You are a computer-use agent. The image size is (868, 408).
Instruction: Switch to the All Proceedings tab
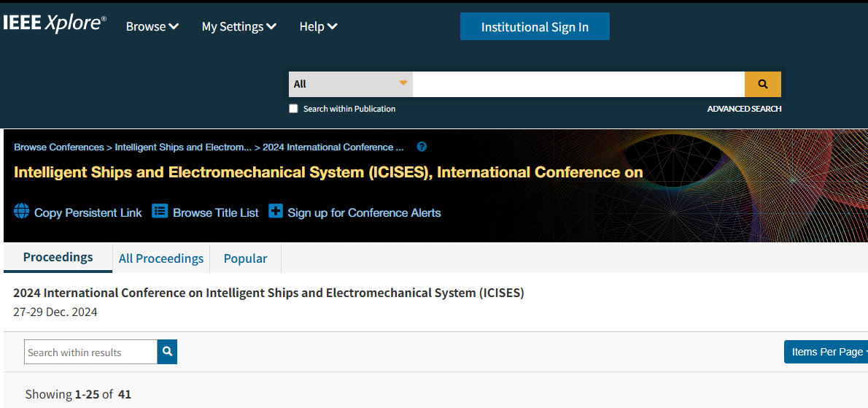(161, 258)
